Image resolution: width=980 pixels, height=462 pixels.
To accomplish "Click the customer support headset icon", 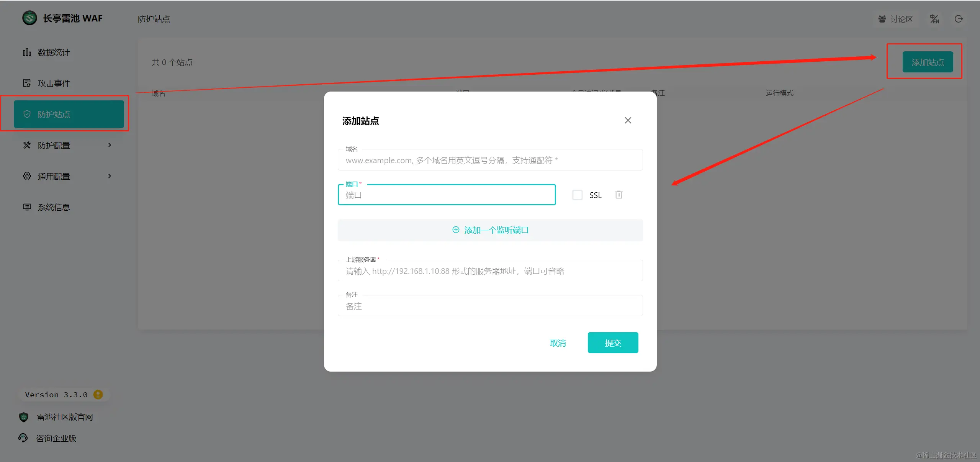I will pyautogui.click(x=23, y=437).
